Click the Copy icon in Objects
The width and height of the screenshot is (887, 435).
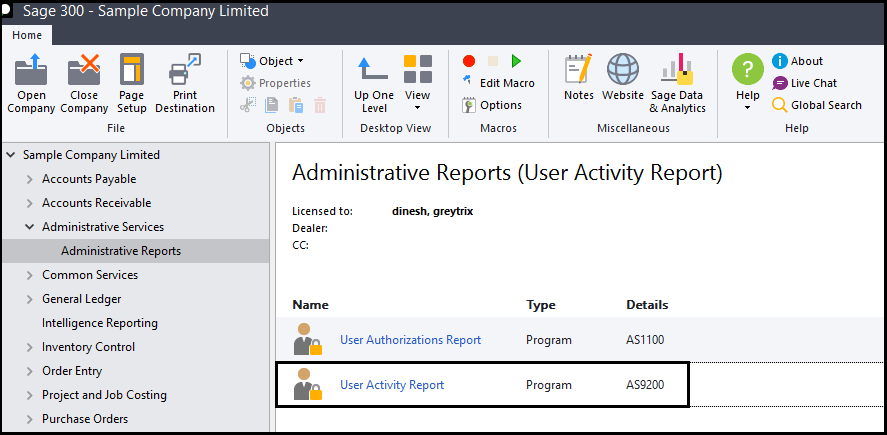coord(272,105)
